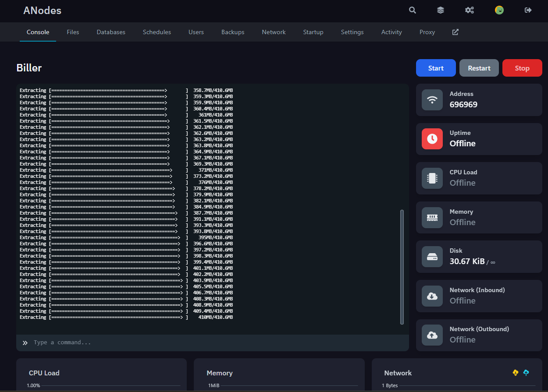Click the clock icon on the Uptime card
Viewport: 548px width, 392px height.
tap(432, 139)
